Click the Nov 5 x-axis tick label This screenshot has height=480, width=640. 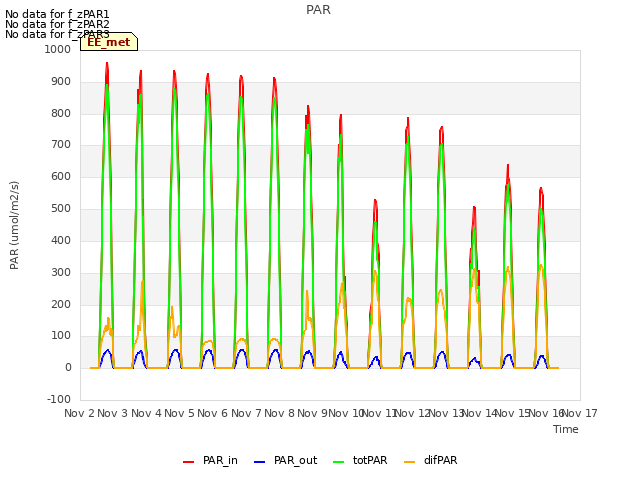(x=179, y=413)
